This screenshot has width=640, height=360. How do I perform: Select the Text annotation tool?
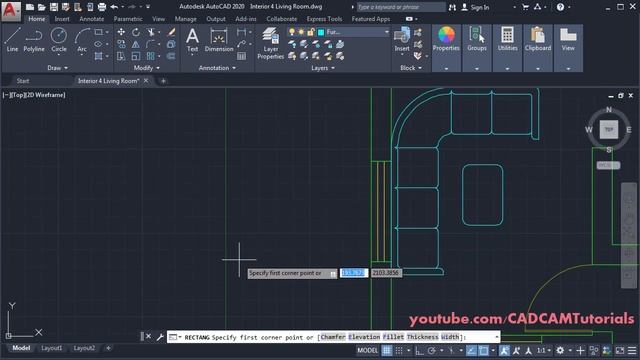[x=192, y=40]
